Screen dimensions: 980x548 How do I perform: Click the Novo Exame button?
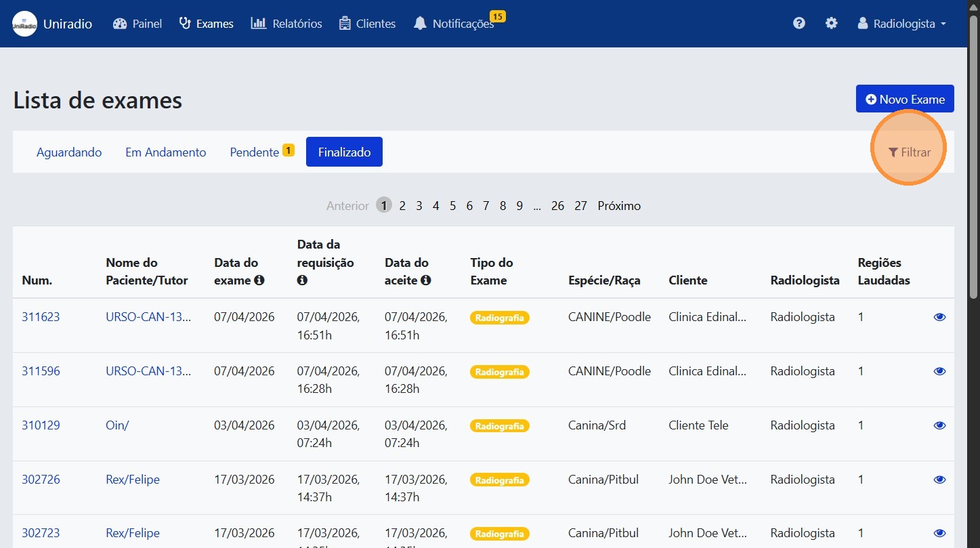904,99
